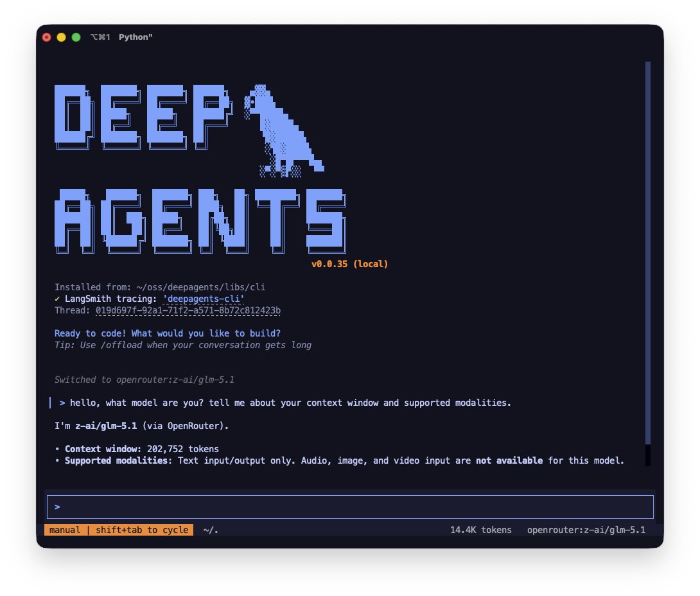Click the yellow minimize window button

pyautogui.click(x=62, y=37)
